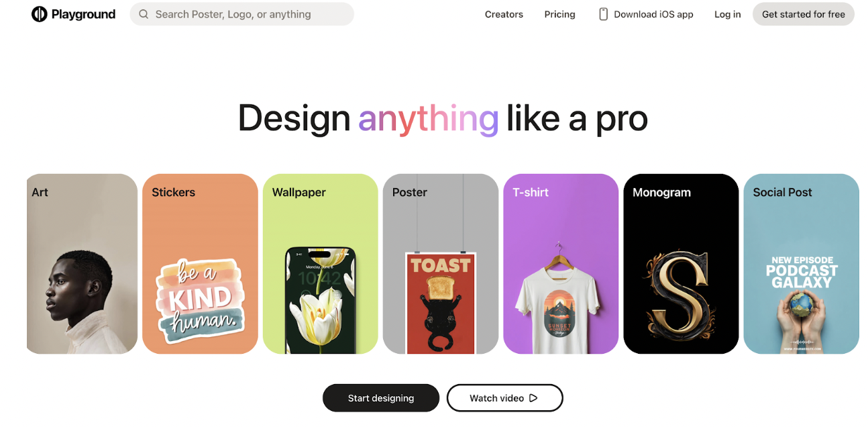Click the Watch video button
This screenshot has width=868, height=427.
pos(505,398)
